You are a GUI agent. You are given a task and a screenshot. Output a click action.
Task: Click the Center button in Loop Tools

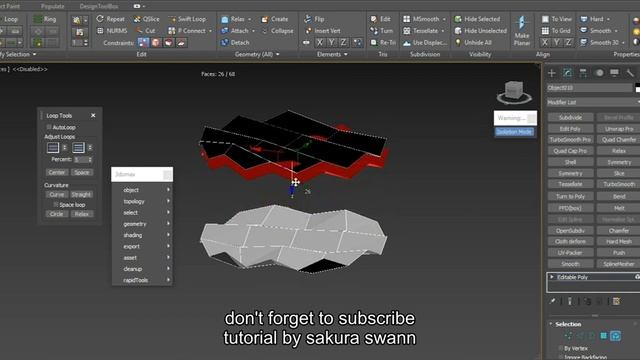click(x=57, y=172)
